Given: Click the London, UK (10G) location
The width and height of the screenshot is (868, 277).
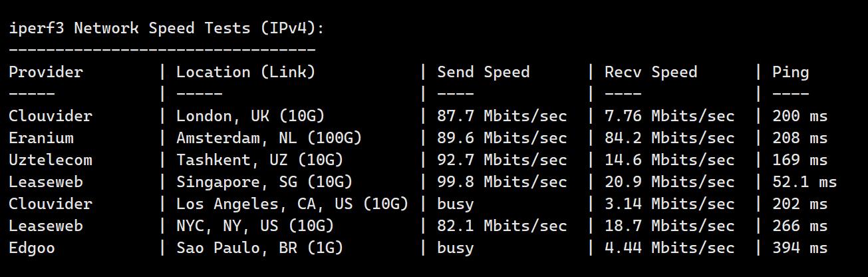Looking at the screenshot, I should (250, 116).
